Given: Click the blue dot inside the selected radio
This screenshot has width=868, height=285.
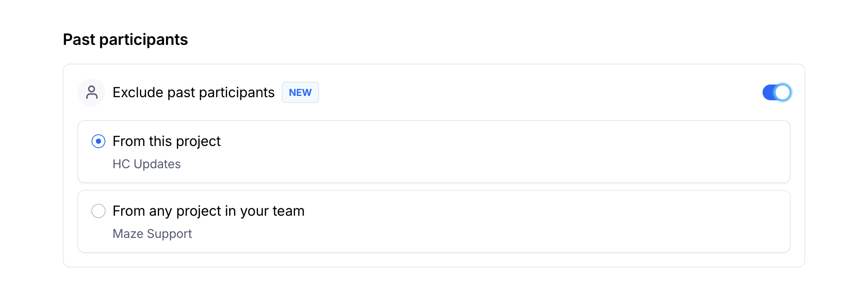Looking at the screenshot, I should point(98,141).
